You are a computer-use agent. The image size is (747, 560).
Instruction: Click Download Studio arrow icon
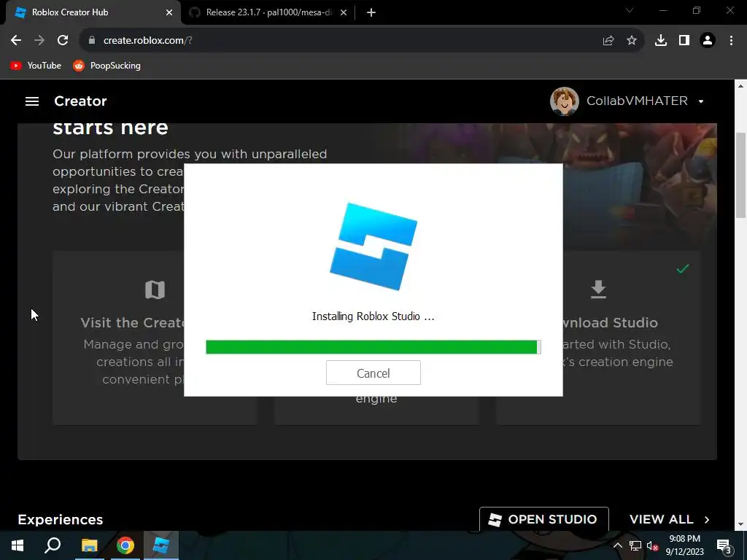[598, 289]
